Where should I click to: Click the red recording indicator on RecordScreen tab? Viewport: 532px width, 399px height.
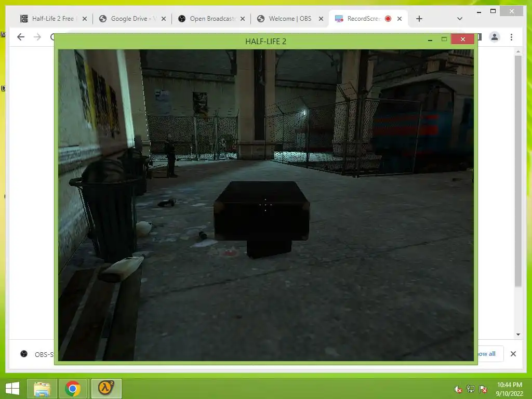pyautogui.click(x=388, y=19)
